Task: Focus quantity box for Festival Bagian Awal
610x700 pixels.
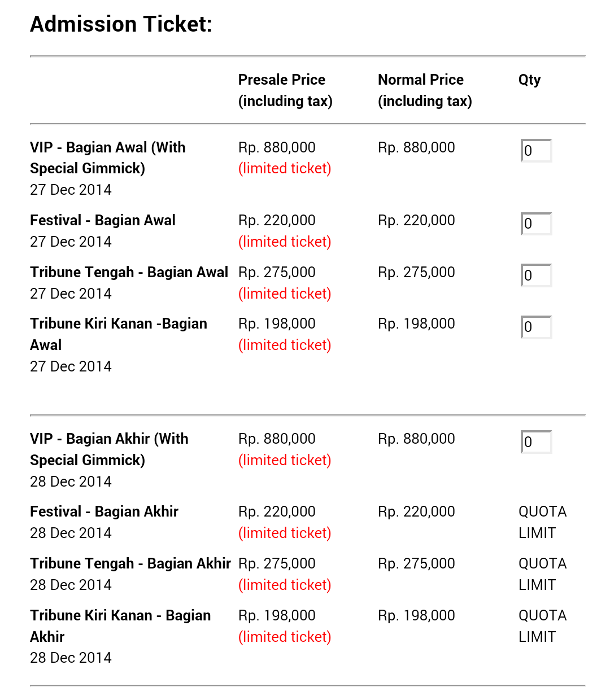Action: [536, 224]
